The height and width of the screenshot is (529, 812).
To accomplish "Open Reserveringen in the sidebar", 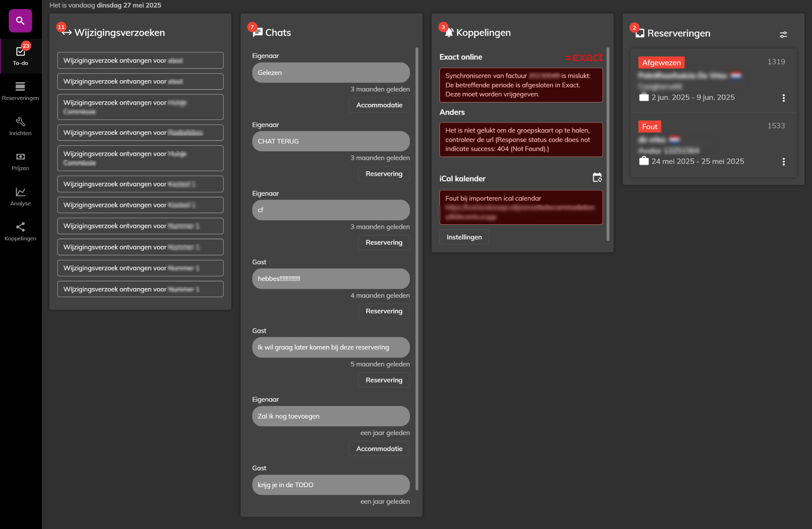I will click(x=20, y=91).
